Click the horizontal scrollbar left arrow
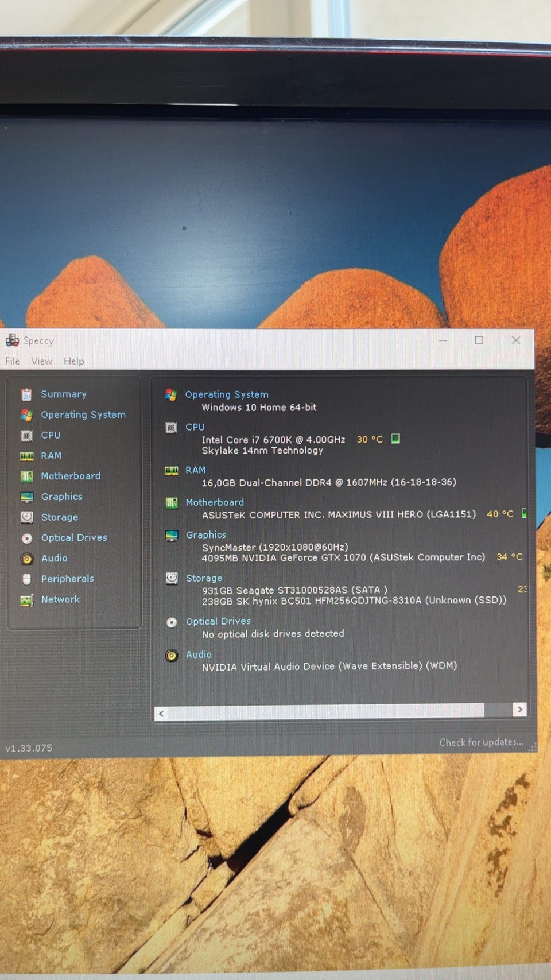Screen dimensions: 551x980 161,714
